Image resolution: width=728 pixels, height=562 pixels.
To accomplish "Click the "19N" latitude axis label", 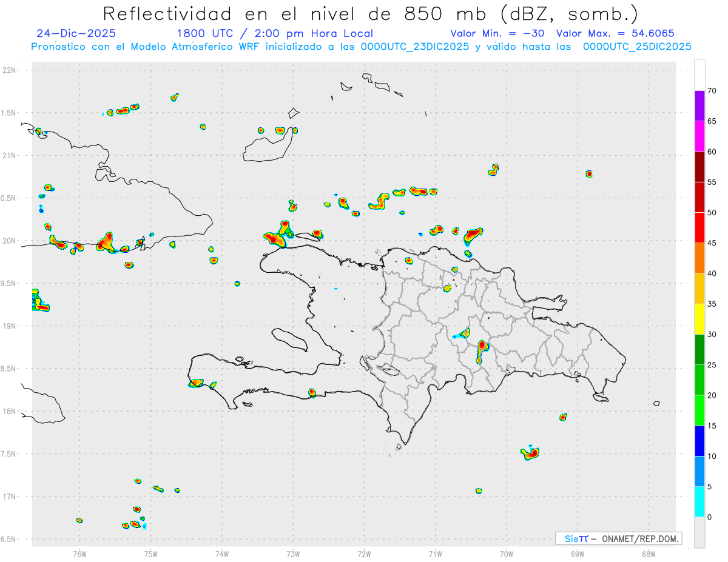I will pos(9,326).
